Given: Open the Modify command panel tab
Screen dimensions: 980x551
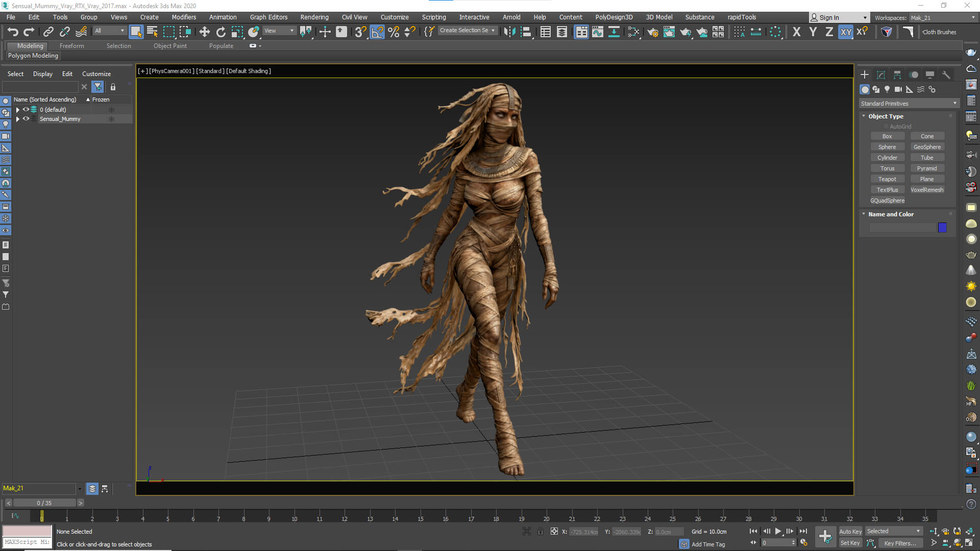Looking at the screenshot, I should point(881,74).
